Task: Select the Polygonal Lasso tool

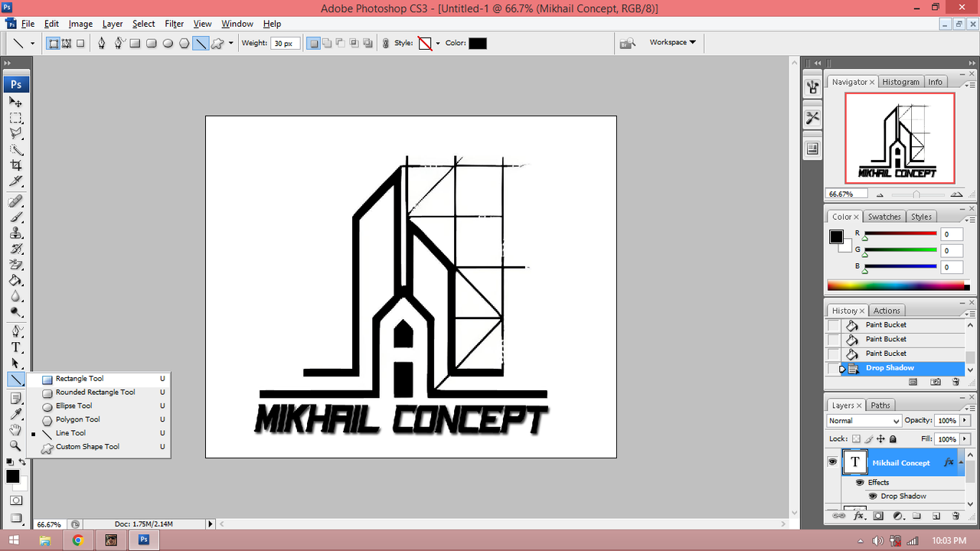Action: [x=15, y=134]
